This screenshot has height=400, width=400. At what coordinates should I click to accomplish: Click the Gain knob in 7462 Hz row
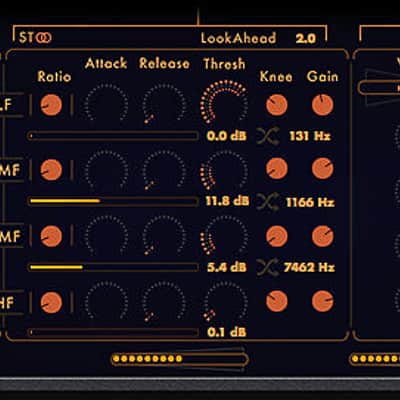[323, 236]
